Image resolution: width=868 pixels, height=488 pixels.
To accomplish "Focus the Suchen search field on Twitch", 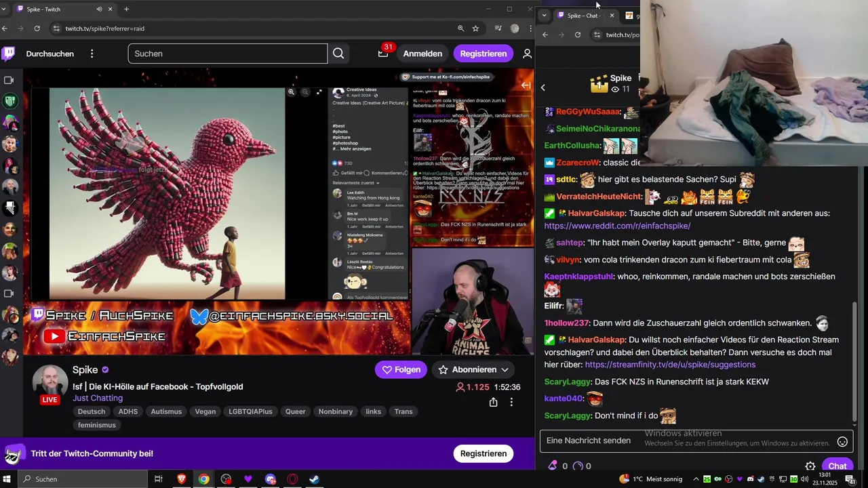I will (x=228, y=54).
